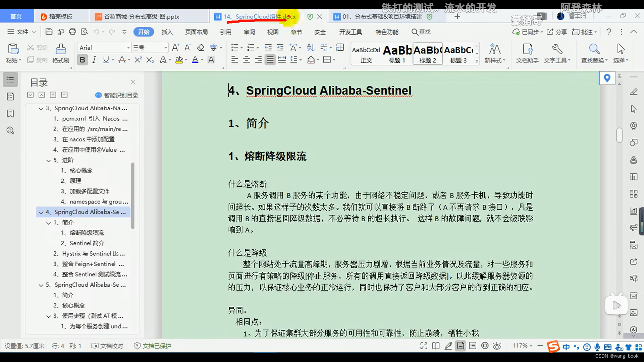Click the new tab plus button

point(457,16)
